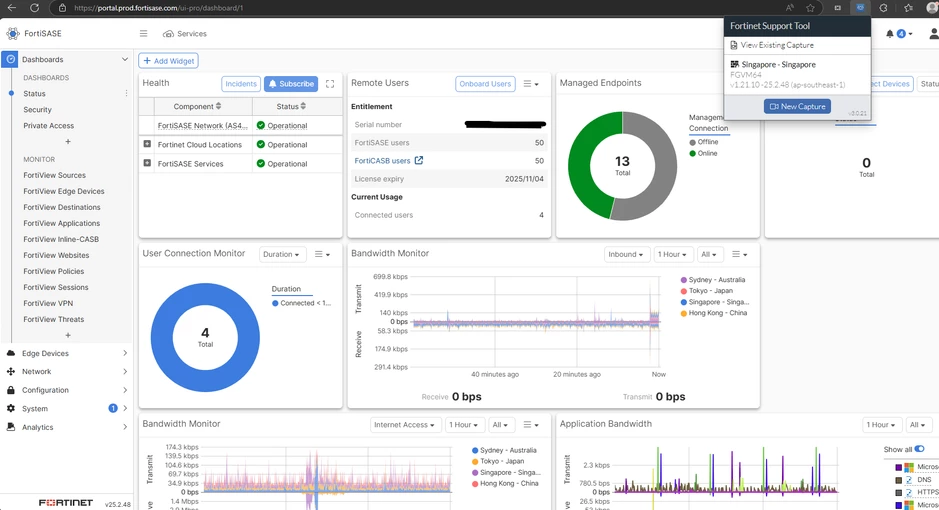Open the All dropdown in Application Bandwidth
Image resolution: width=939 pixels, height=510 pixels.
(917, 424)
